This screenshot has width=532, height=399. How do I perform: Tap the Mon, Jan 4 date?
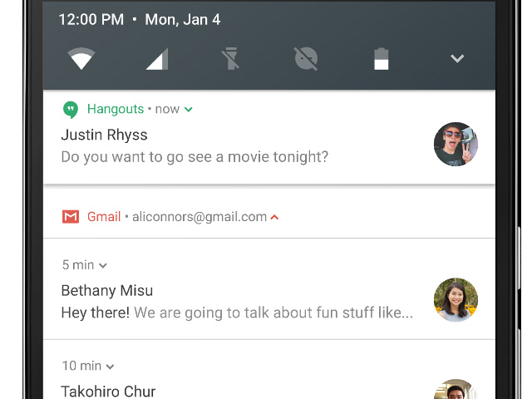[x=183, y=20]
